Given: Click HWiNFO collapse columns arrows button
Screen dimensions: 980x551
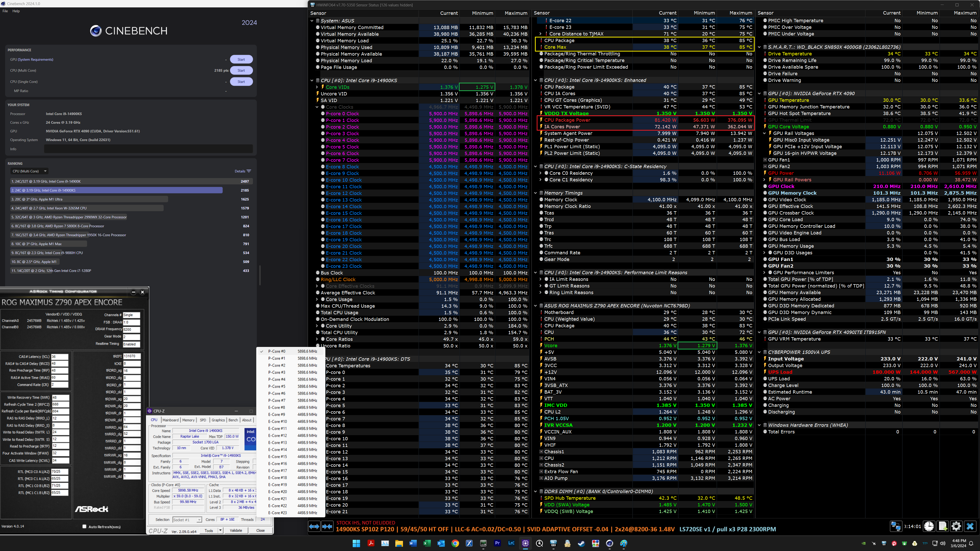Looking at the screenshot, I should [327, 526].
